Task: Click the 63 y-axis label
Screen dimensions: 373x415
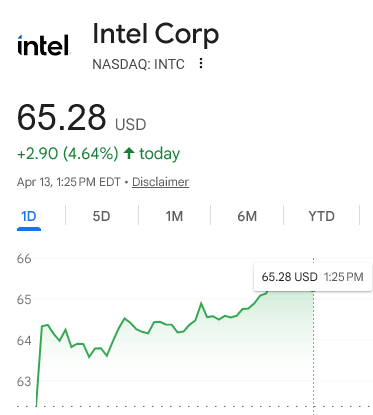Action: point(24,381)
